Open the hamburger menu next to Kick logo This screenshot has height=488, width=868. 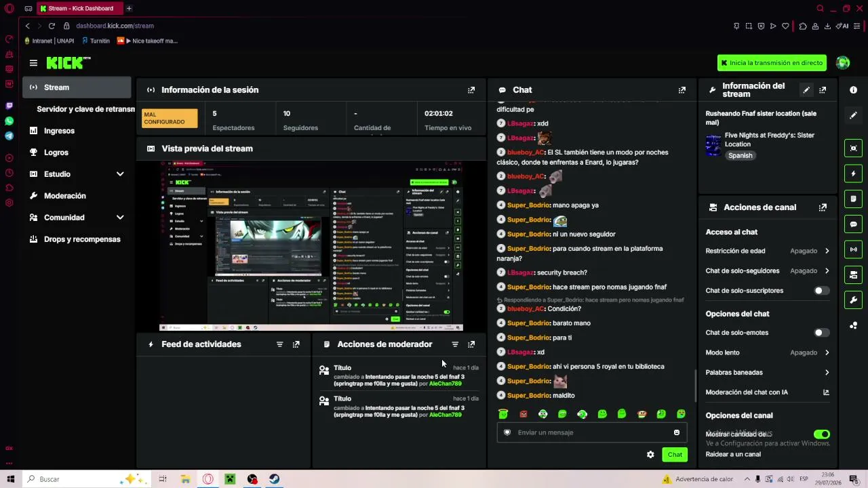click(x=33, y=63)
